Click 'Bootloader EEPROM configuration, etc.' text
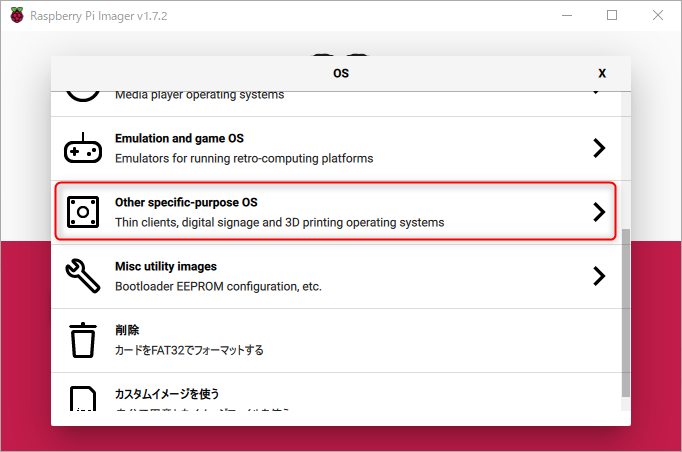This screenshot has width=682, height=452. pyautogui.click(x=218, y=286)
